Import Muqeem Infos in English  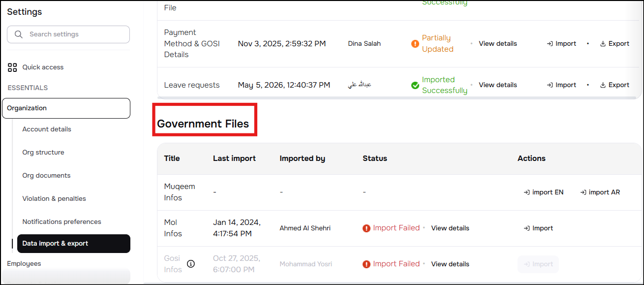(x=544, y=192)
